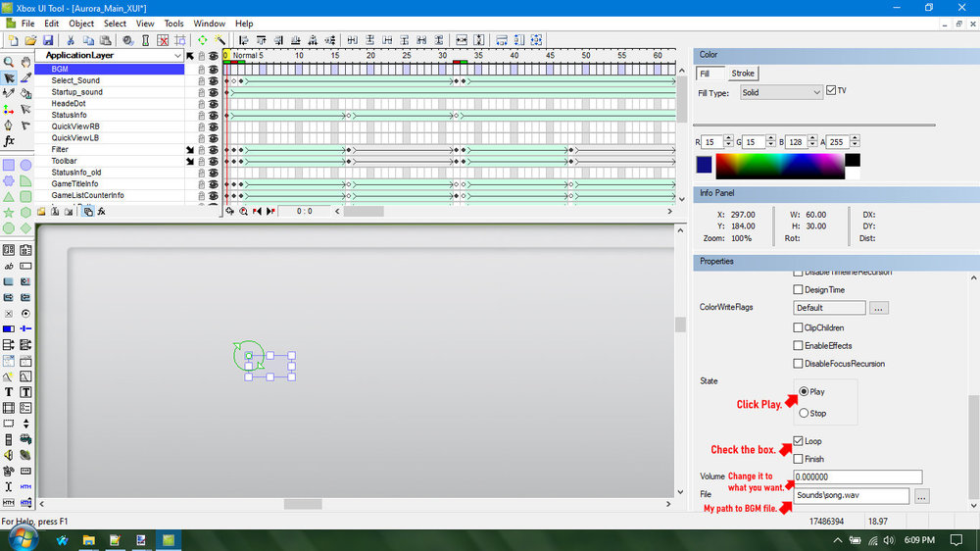Select the Play state radio button

804,391
